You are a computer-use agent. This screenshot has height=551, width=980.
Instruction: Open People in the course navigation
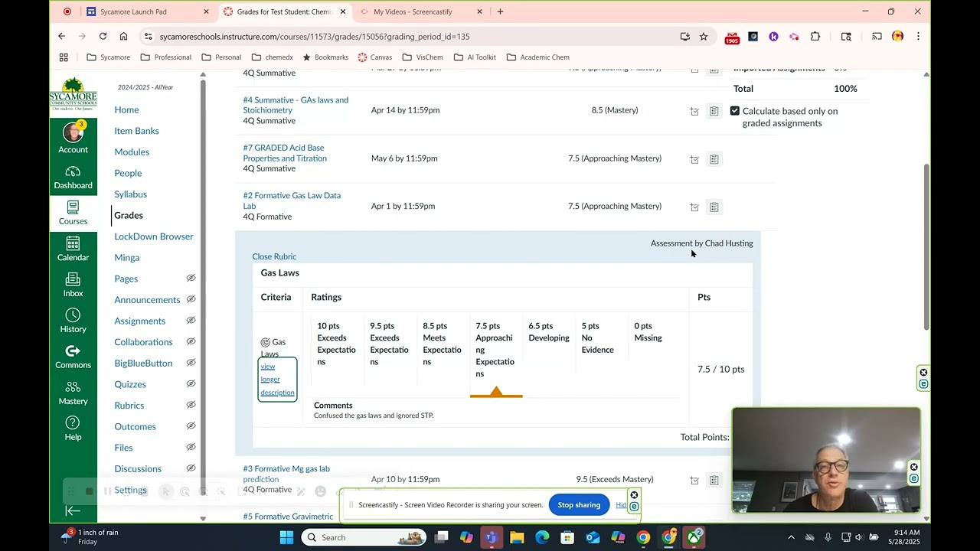[x=128, y=173]
